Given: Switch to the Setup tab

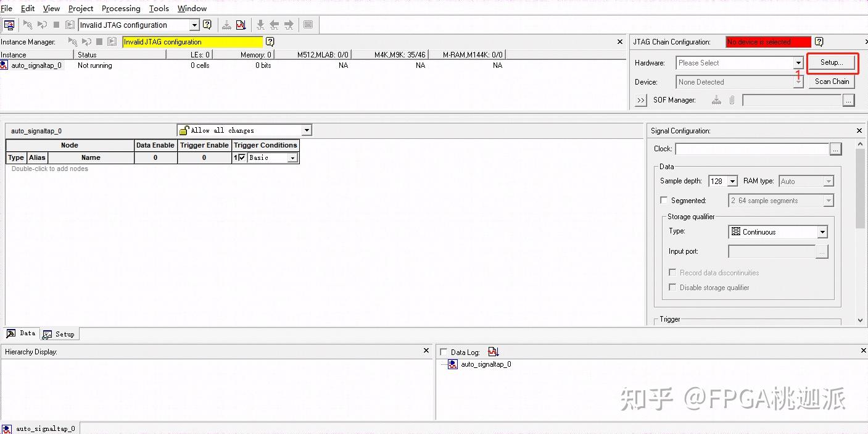Looking at the screenshot, I should 59,334.
